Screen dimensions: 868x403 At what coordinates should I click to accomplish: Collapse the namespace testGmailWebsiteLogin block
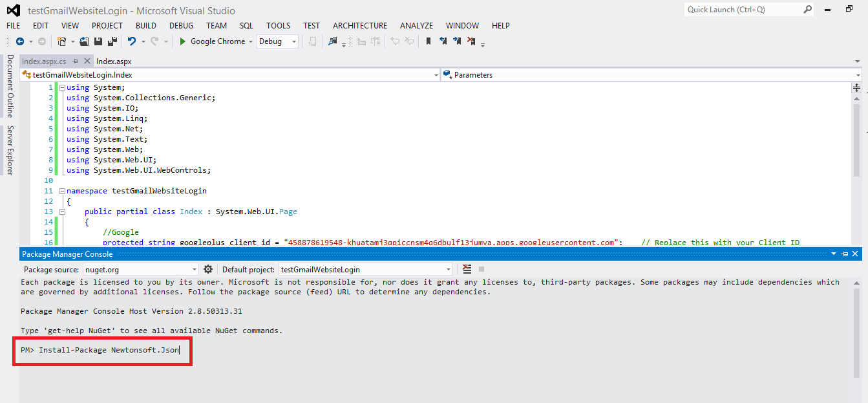62,191
